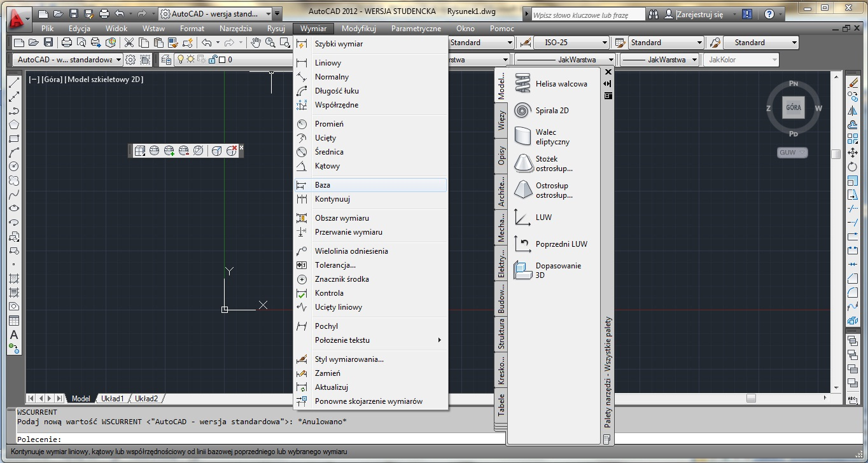Click the horizontal scrollbar thumb below the drawing
The height and width of the screenshot is (463, 868).
[x=751, y=398]
